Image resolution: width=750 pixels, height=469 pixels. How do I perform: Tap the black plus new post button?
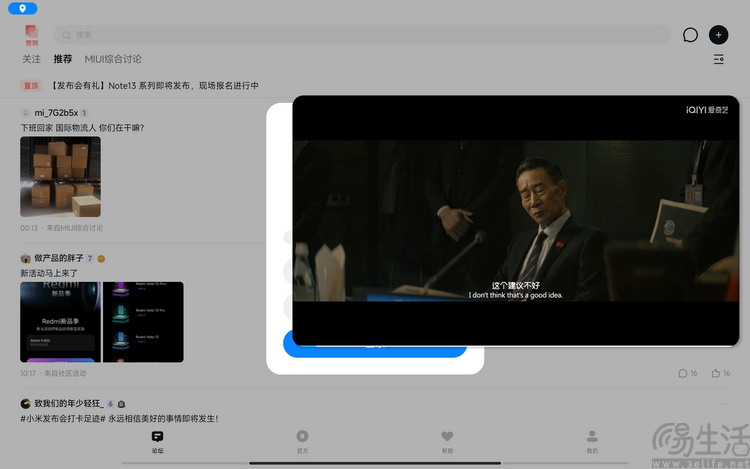(x=718, y=35)
